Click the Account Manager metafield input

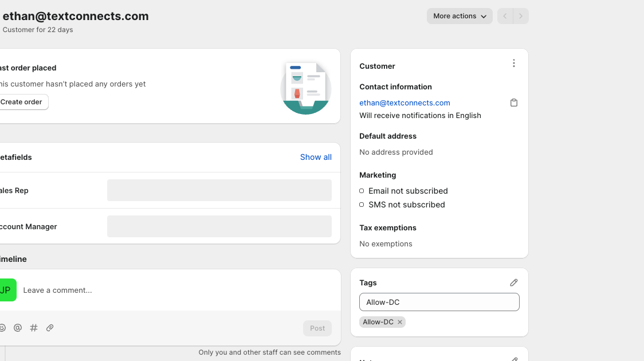pos(219,226)
